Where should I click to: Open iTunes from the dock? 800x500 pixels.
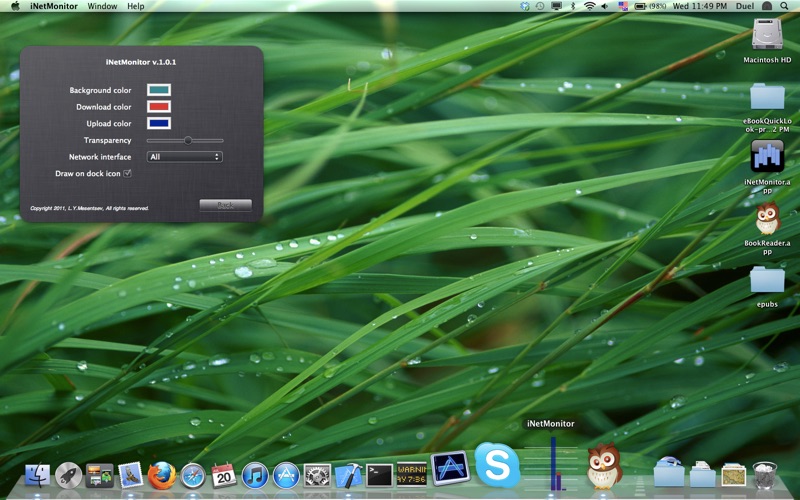coord(255,475)
